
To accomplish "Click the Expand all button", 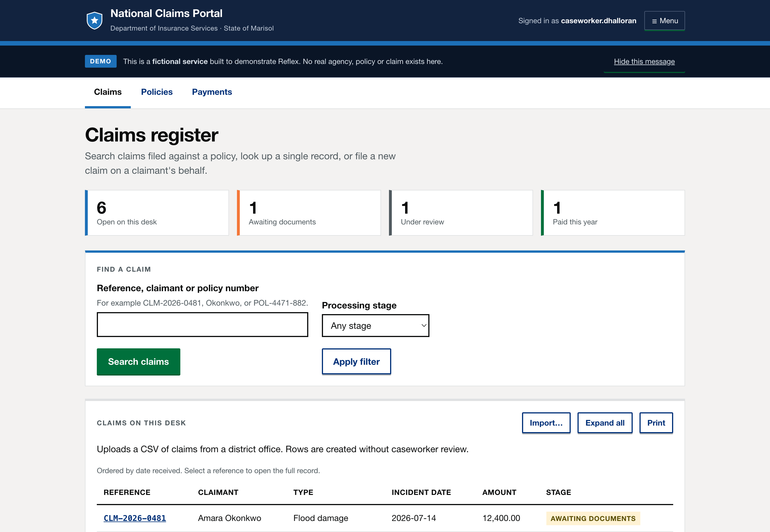I will click(x=605, y=423).
